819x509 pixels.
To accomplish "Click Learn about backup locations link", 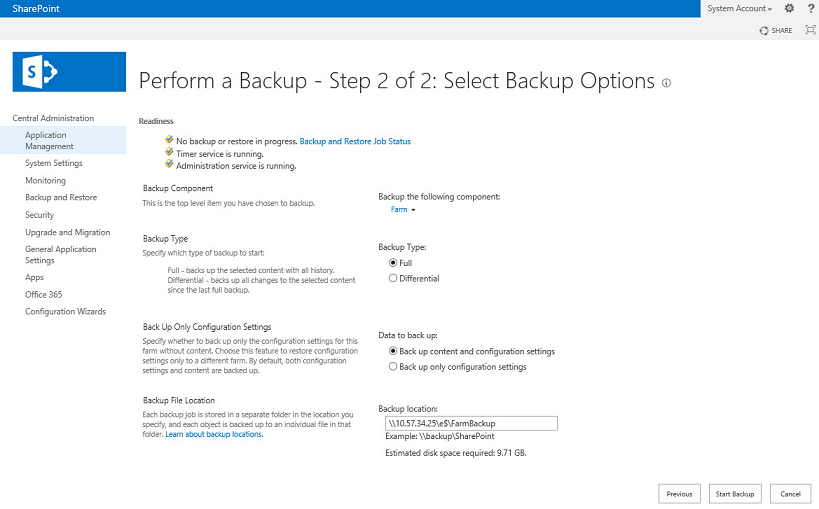I will 214,435.
